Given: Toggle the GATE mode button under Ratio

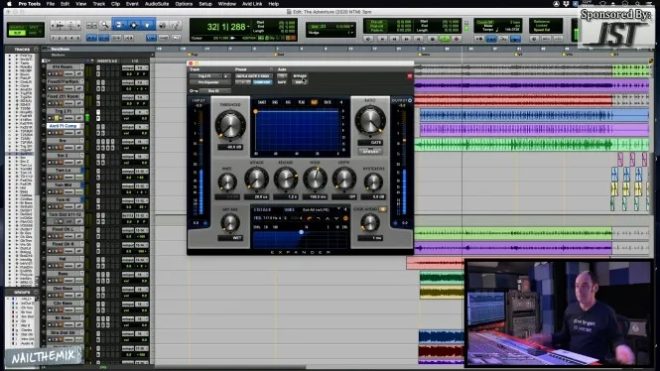Looking at the screenshot, I should pyautogui.click(x=370, y=143).
